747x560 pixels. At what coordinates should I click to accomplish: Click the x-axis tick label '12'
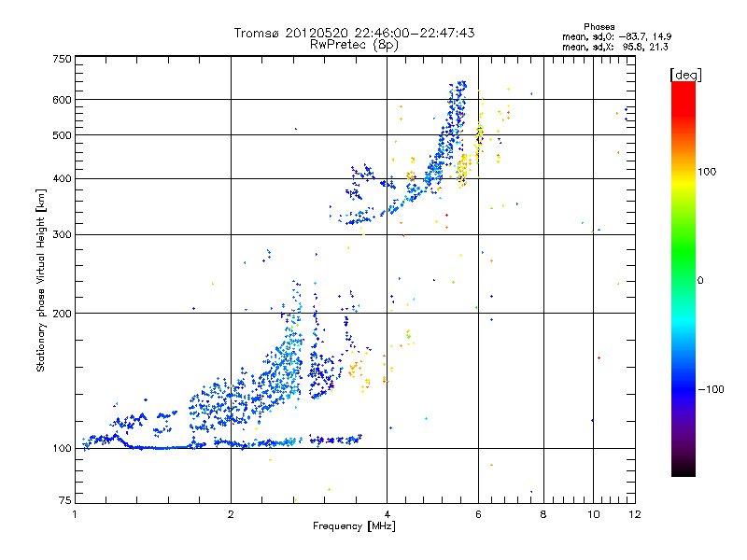point(635,514)
